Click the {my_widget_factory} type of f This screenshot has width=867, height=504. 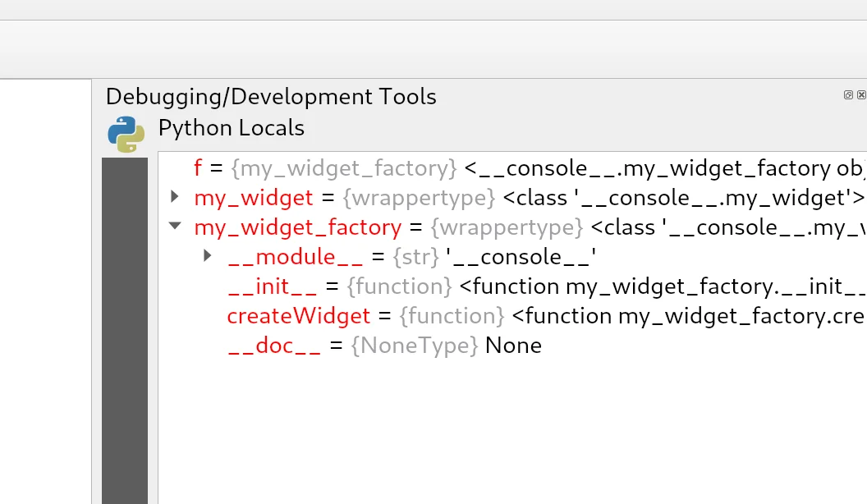pos(343,168)
